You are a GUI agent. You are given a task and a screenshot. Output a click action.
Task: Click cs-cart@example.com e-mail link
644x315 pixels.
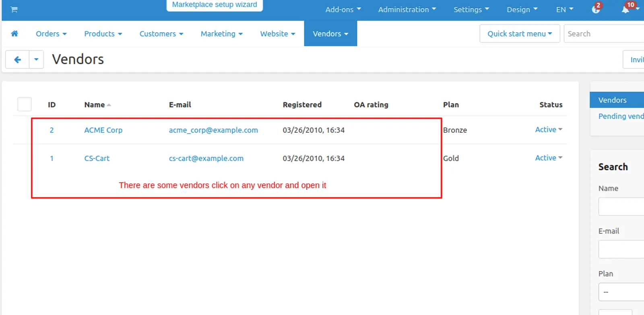tap(206, 158)
